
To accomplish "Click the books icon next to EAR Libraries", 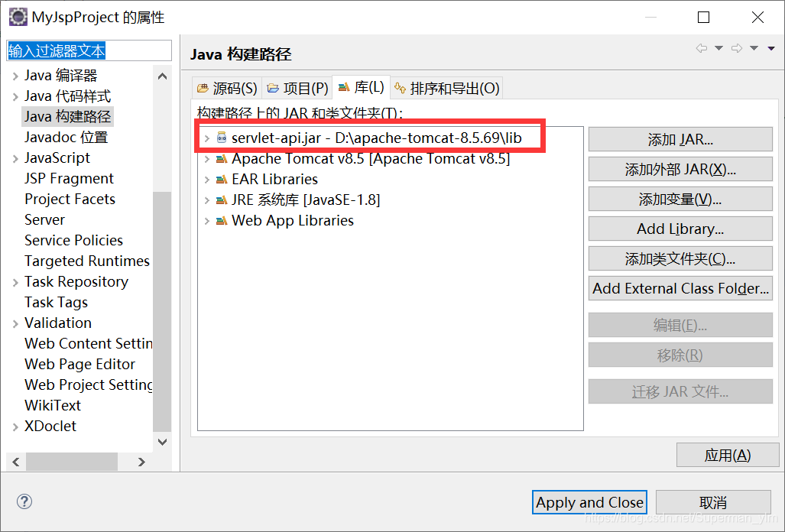I will tap(222, 179).
